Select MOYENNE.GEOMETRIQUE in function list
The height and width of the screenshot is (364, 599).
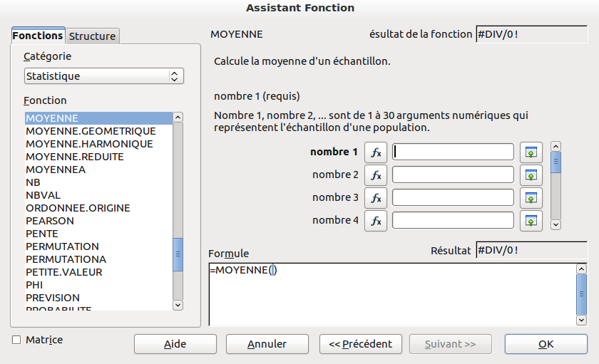pos(91,131)
